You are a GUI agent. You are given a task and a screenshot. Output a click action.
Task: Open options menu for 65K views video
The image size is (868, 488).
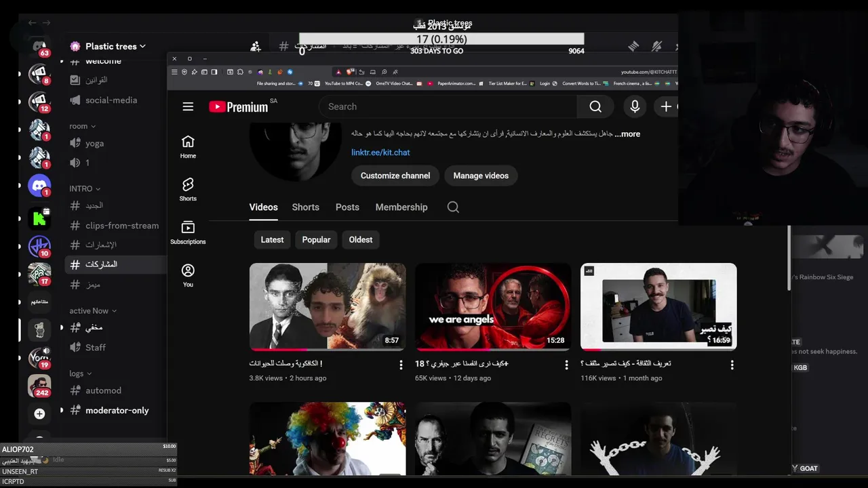click(x=566, y=365)
